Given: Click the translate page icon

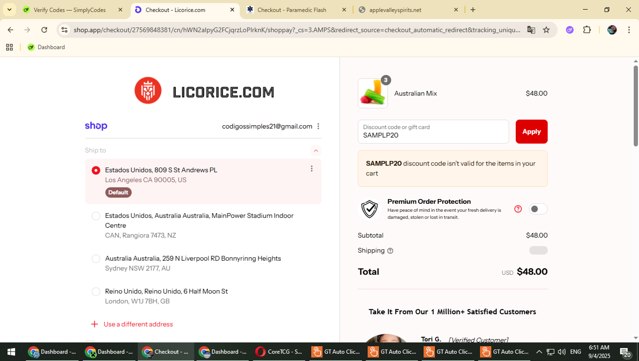Looking at the screenshot, I should click(531, 30).
